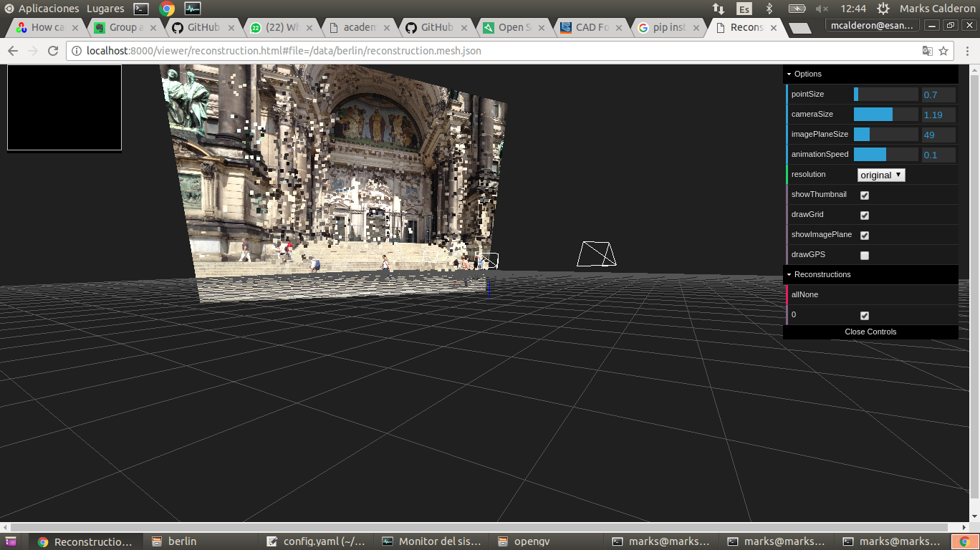The height and width of the screenshot is (550, 980).
Task: Disable the drawGrid checkbox
Action: pyautogui.click(x=865, y=215)
